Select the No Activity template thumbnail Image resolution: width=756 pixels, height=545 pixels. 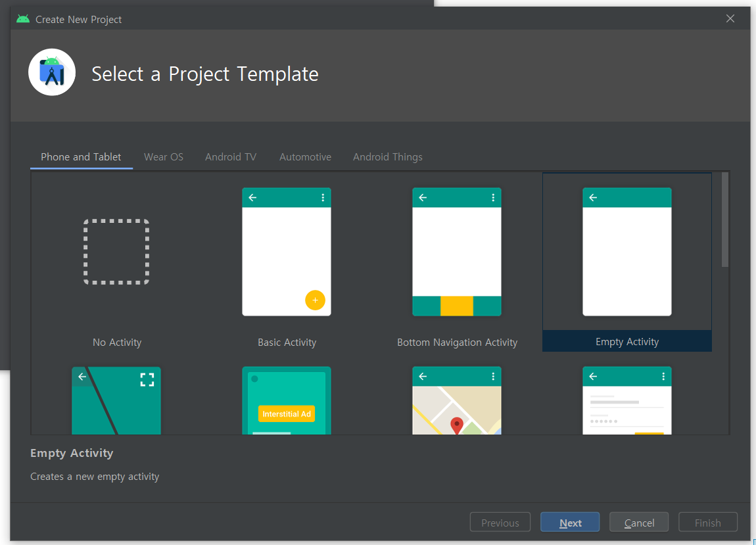pyautogui.click(x=116, y=252)
